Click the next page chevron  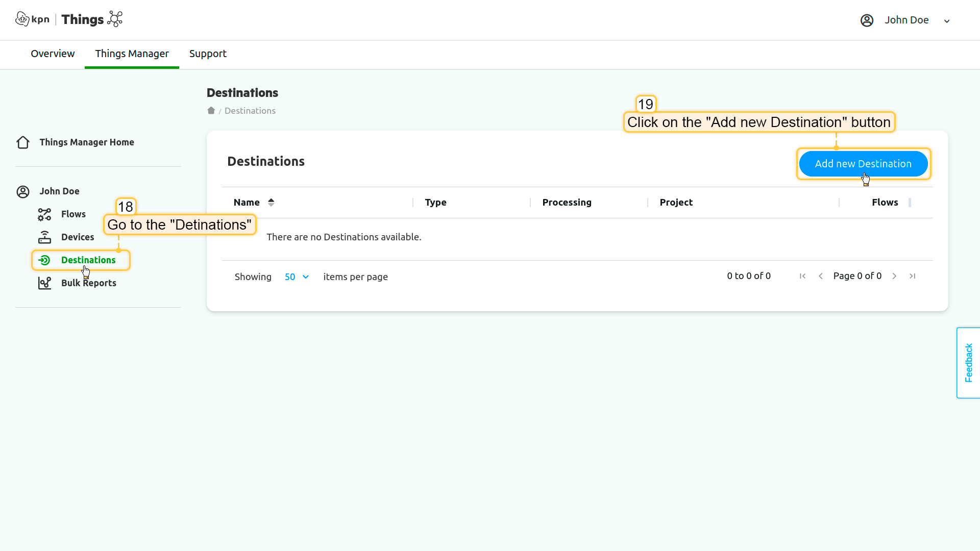coord(894,276)
